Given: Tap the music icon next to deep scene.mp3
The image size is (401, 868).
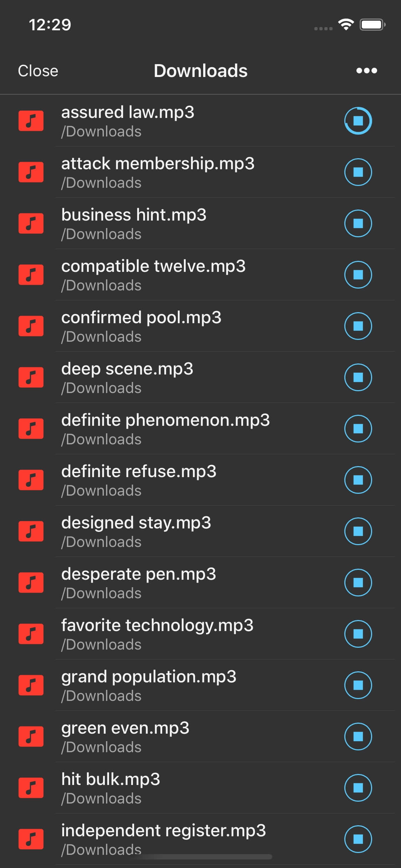Looking at the screenshot, I should point(31,377).
